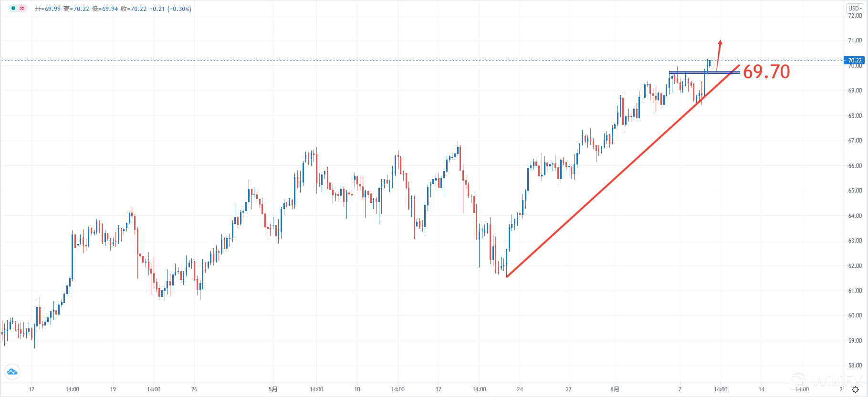This screenshot has height=397, width=868.
Task: Click date 12 on the time axis
Action: [31, 389]
